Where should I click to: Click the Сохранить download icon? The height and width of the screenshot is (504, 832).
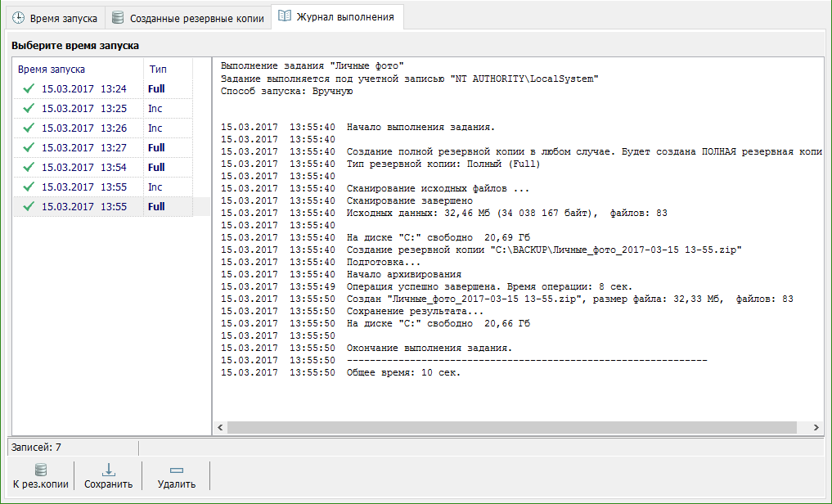click(108, 470)
